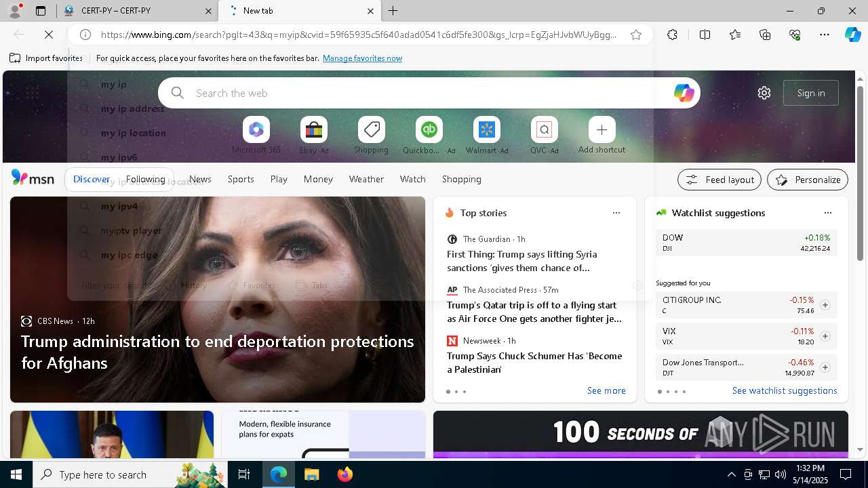Add Dow Jones Transport to watchlist
The image size is (868, 488).
pos(825,367)
